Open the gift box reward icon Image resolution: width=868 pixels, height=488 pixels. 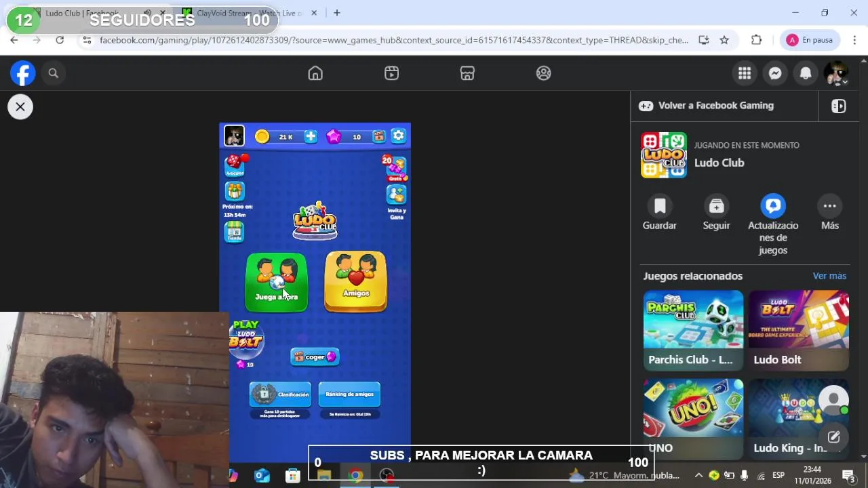[x=235, y=191]
